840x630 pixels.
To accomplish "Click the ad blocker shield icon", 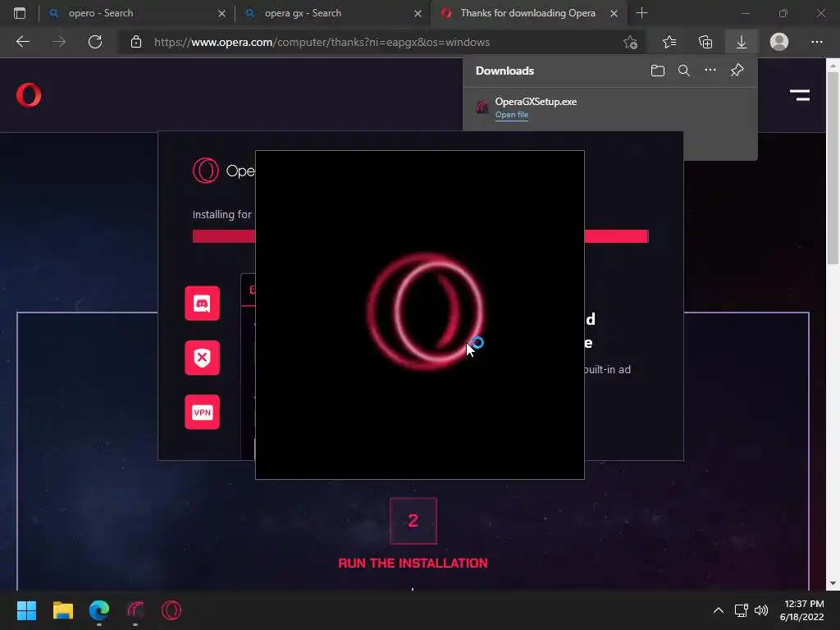I will pyautogui.click(x=202, y=358).
